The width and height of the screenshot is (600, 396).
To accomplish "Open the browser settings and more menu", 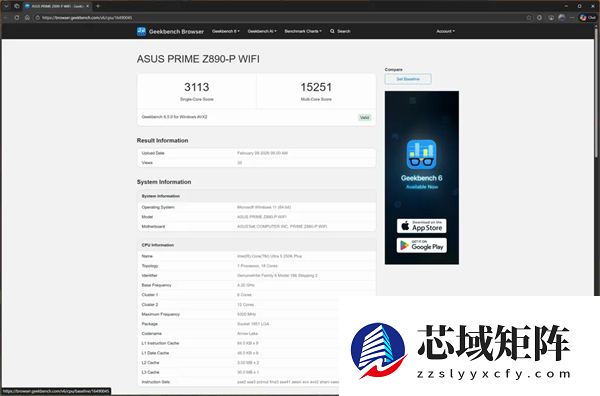I will pos(572,18).
